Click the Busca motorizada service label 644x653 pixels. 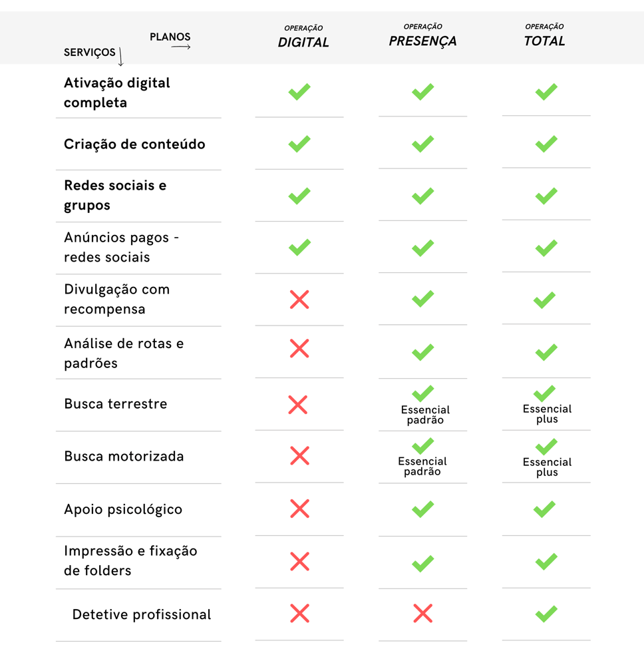coord(124,457)
